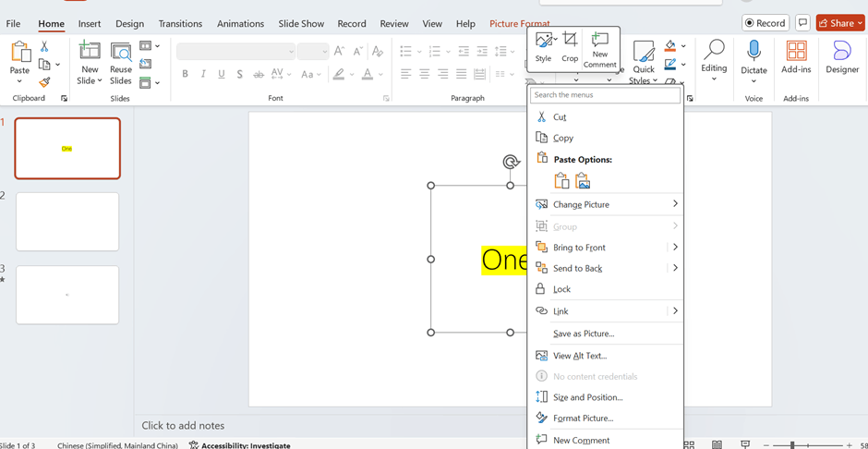Click the Paste clipboard icon in ribbon
Image resolution: width=868 pixels, height=449 pixels.
coord(20,52)
